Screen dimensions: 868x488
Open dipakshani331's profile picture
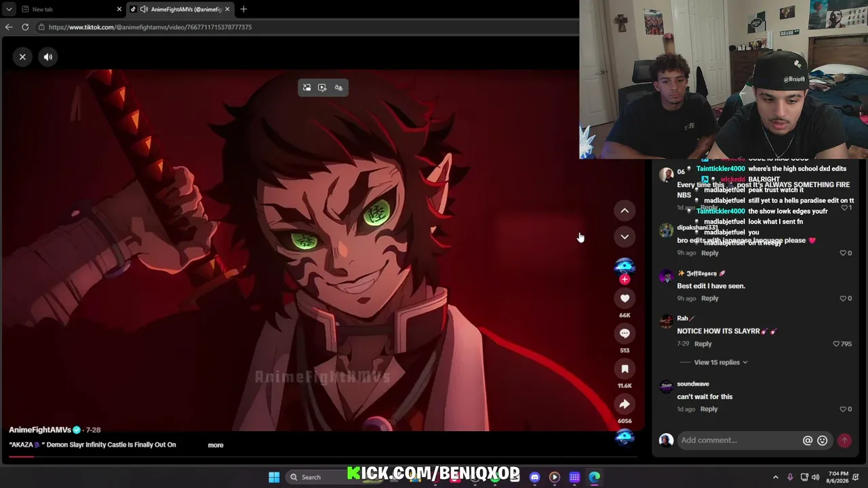pos(666,230)
